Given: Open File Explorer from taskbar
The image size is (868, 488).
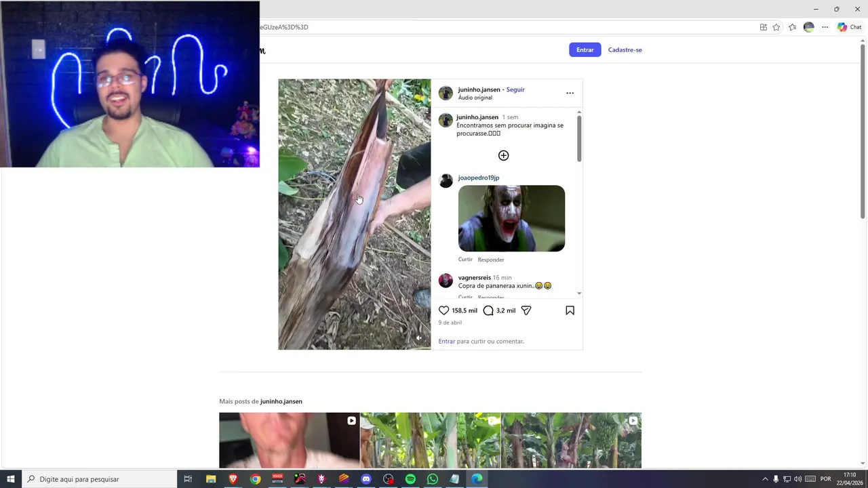Looking at the screenshot, I should tap(211, 479).
